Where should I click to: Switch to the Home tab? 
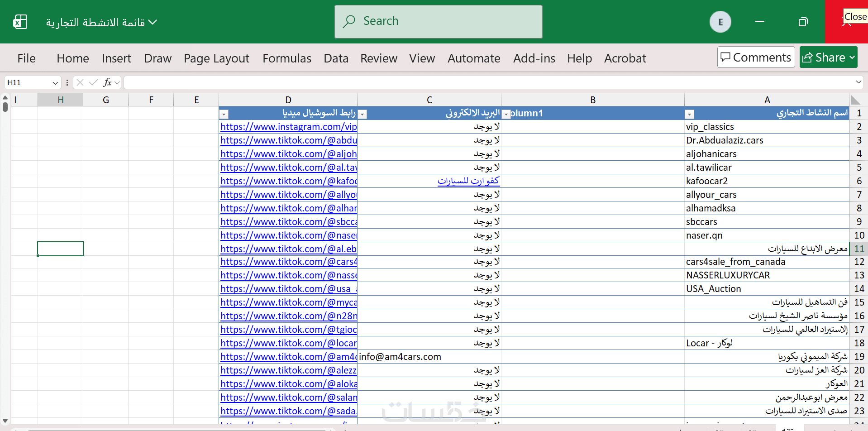coord(73,58)
